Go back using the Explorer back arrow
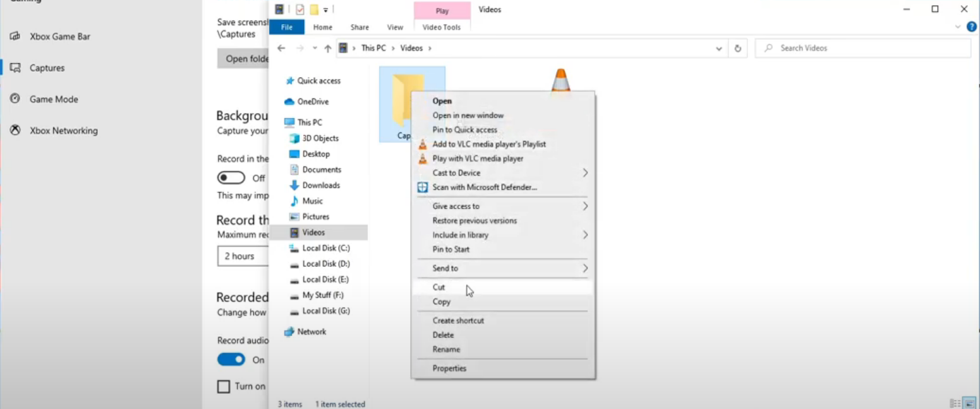The width and height of the screenshot is (980, 409). (x=281, y=48)
